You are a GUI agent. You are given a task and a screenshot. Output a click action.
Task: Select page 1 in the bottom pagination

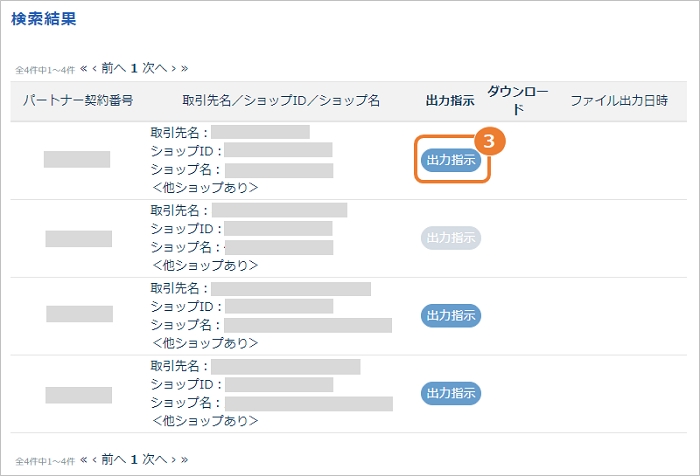[x=134, y=459]
